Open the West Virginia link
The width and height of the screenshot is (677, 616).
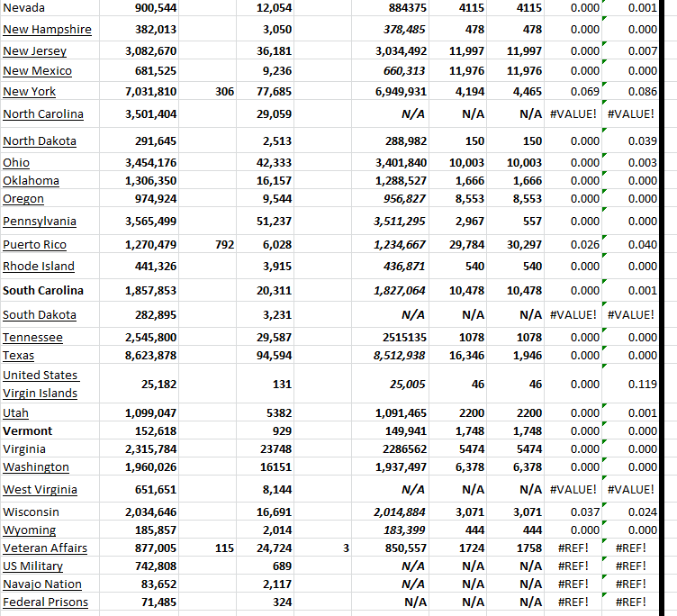[40, 489]
